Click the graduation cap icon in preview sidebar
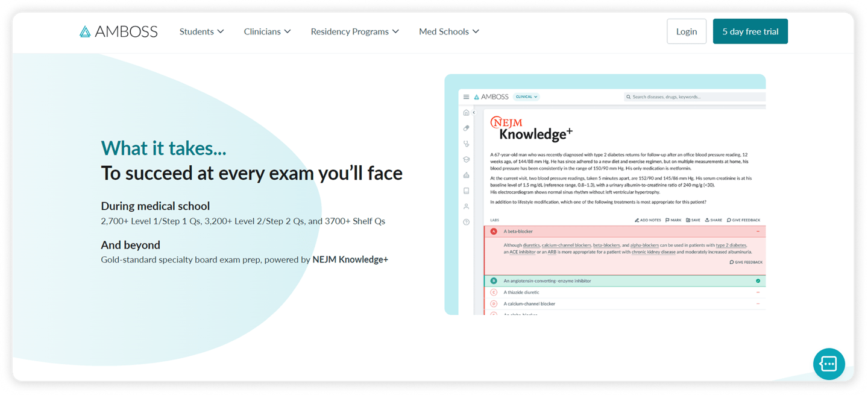Screen dimensions: 868x395 point(466,159)
